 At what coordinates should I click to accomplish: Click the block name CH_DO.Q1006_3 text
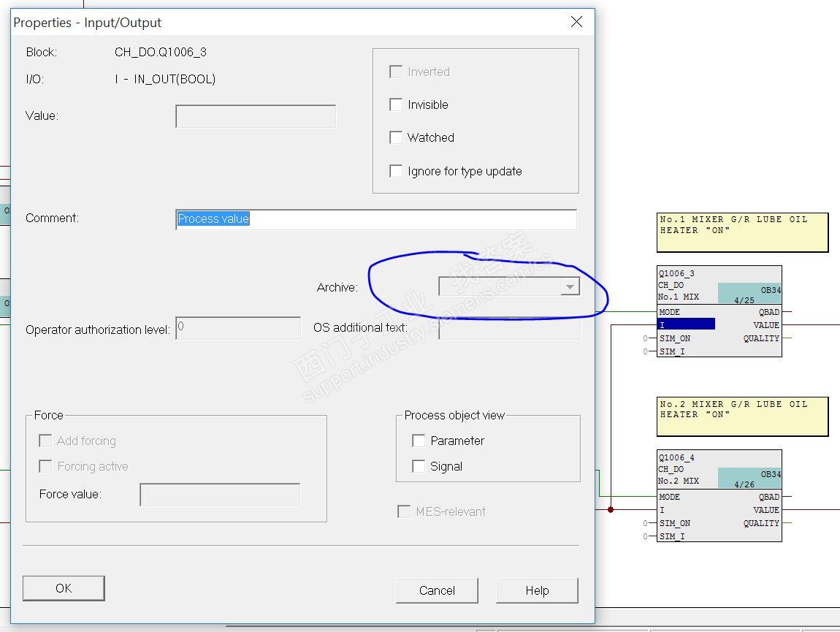point(160,52)
